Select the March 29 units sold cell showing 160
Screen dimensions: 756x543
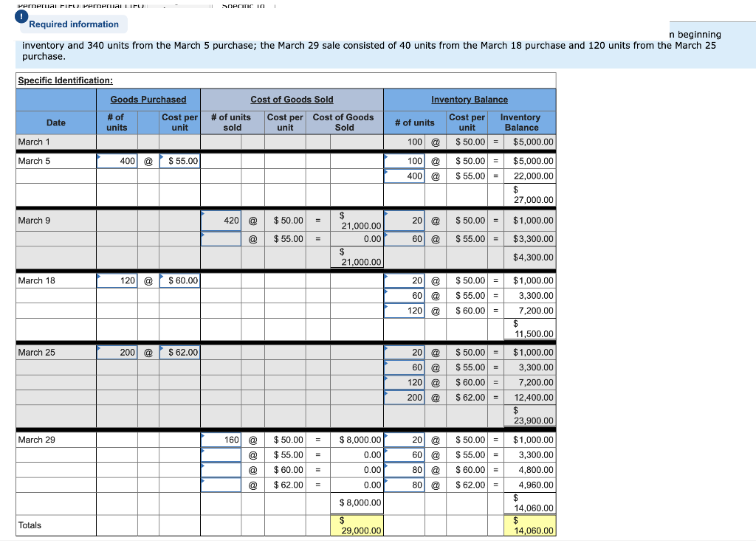tap(221, 440)
